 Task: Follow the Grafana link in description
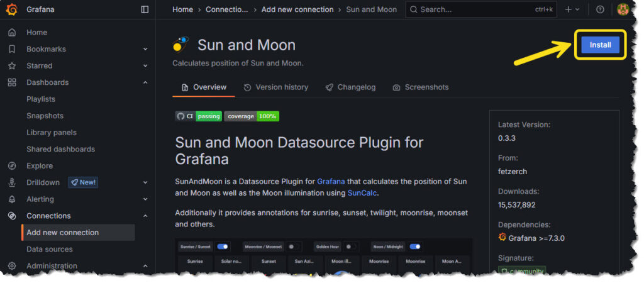331,181
